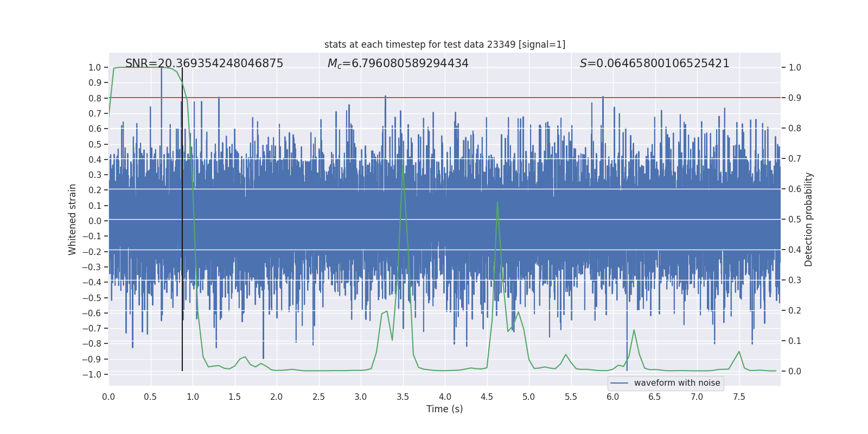Click the 7.5 tick label on time axis
Image resolution: width=868 pixels, height=434 pixels.
point(739,397)
